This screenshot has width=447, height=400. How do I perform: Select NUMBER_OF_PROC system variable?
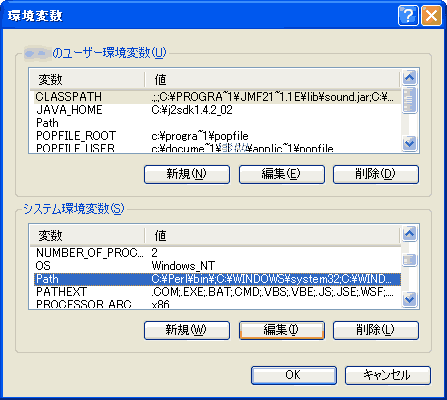(x=215, y=253)
